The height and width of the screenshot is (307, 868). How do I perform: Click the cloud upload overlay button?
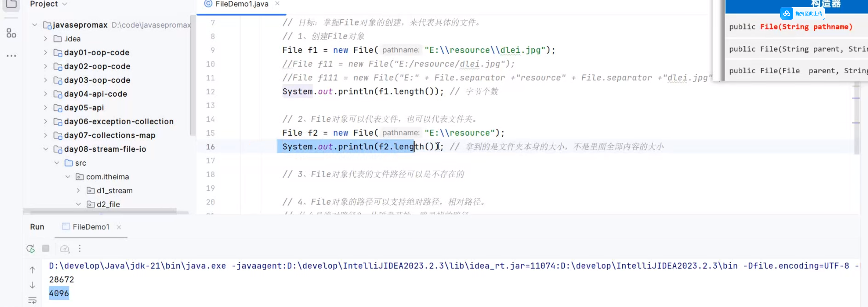802,13
